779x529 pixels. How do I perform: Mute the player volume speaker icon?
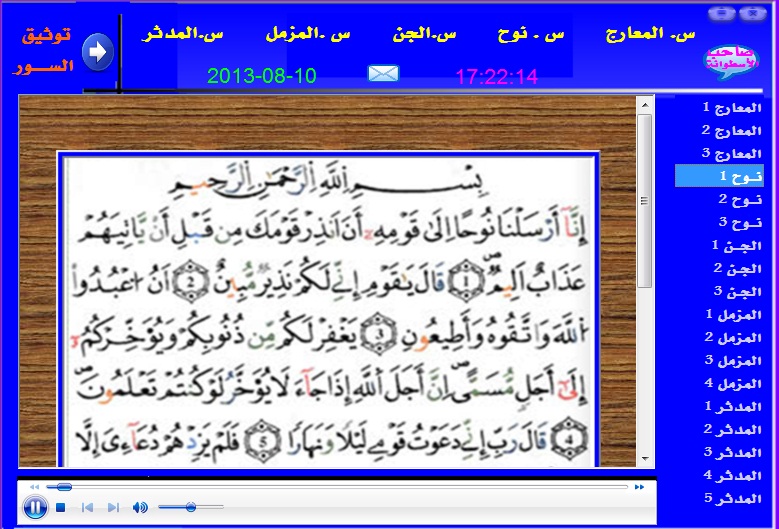coord(140,508)
